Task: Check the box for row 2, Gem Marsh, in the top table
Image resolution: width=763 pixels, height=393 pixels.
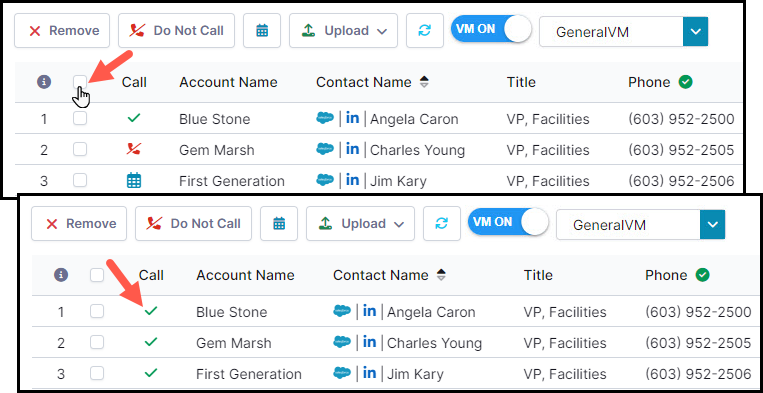Action: click(x=80, y=149)
